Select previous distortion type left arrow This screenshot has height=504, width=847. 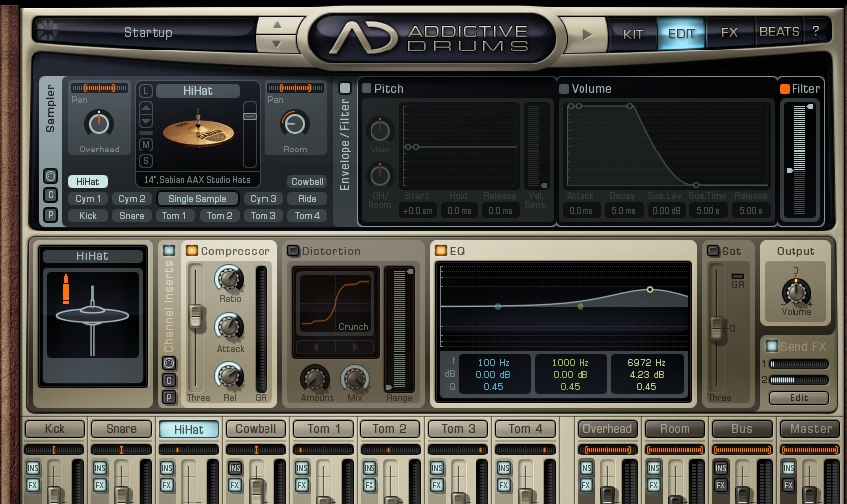(315, 347)
